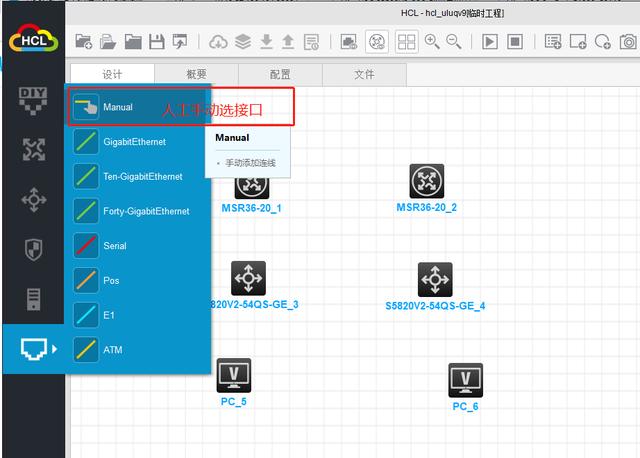Click the add ellipse toolbar icon
Image resolution: width=640 pixels, height=458 pixels.
tap(602, 42)
